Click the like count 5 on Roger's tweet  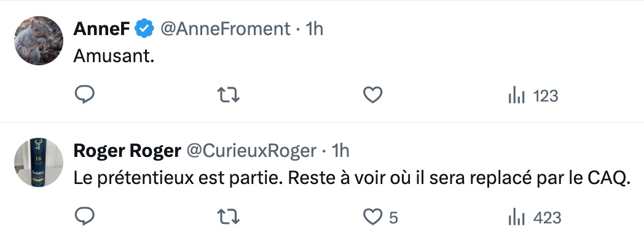393,218
